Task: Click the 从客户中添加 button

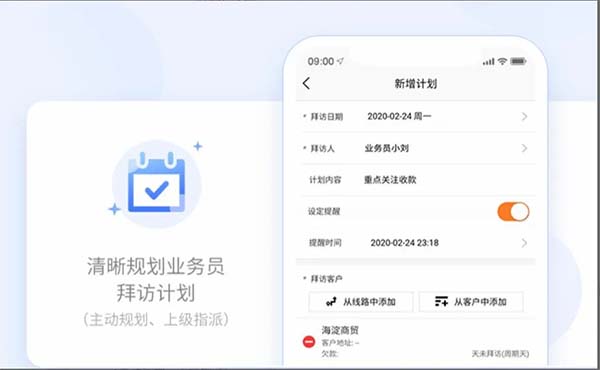Action: [471, 302]
